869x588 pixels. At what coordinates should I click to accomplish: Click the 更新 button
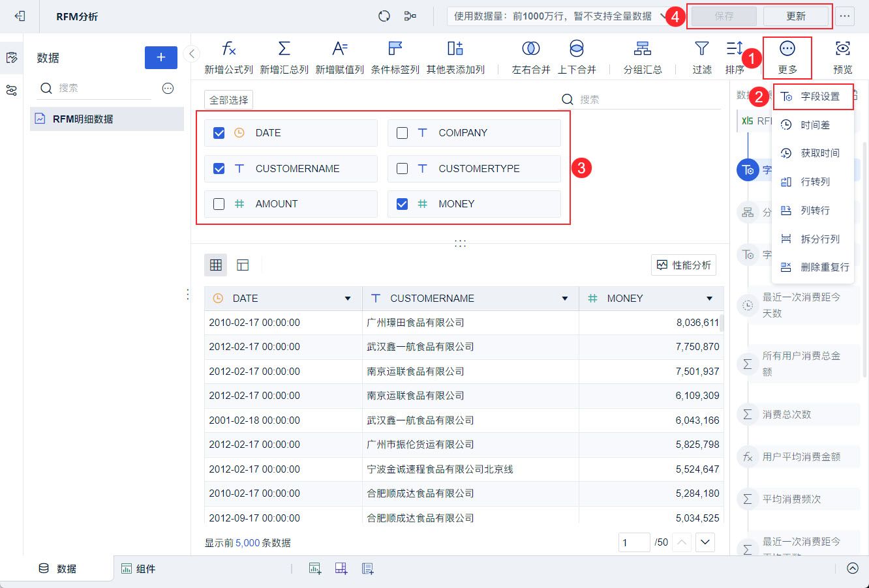click(796, 16)
